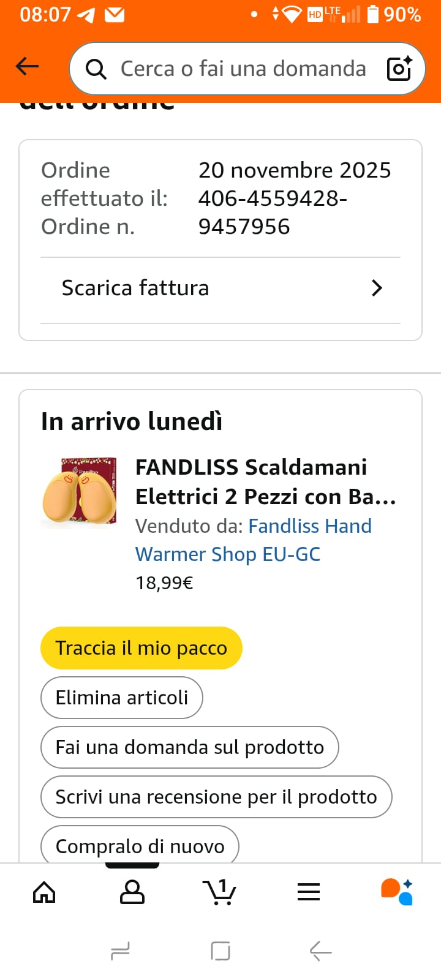Tap Android recent apps button
Image resolution: width=441 pixels, height=980 pixels.
(120, 951)
